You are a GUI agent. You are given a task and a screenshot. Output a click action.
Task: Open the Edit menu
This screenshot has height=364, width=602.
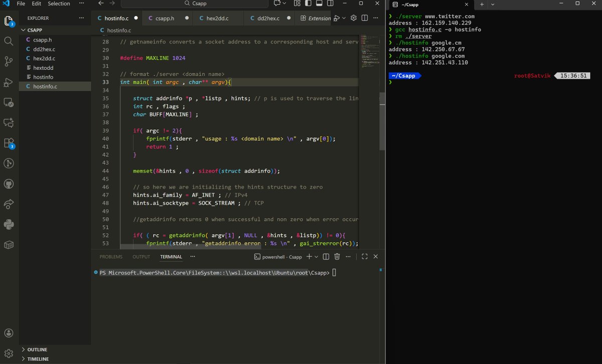[x=37, y=4]
